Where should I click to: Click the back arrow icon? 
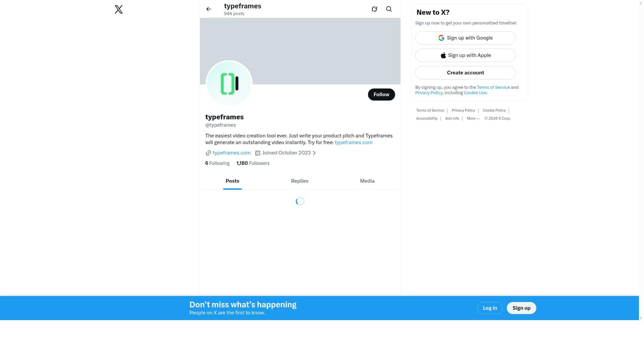[x=209, y=9]
